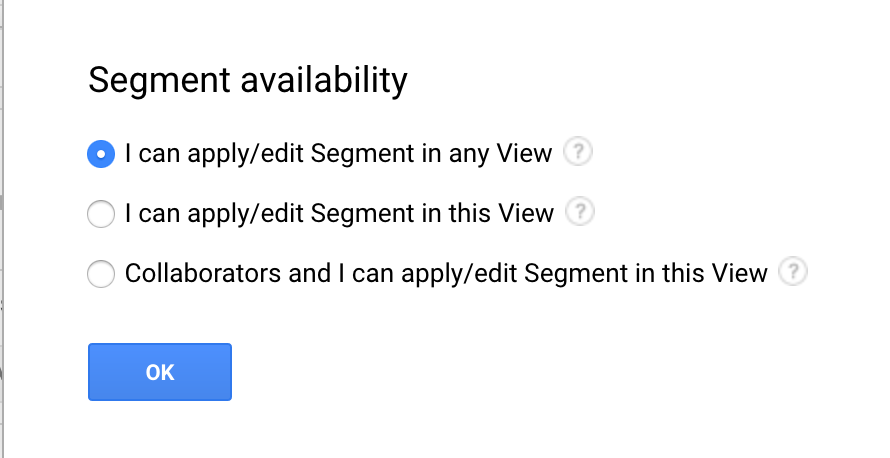Choose 'I can apply/edit Segment in this View' radio
The width and height of the screenshot is (890, 458).
(101, 214)
